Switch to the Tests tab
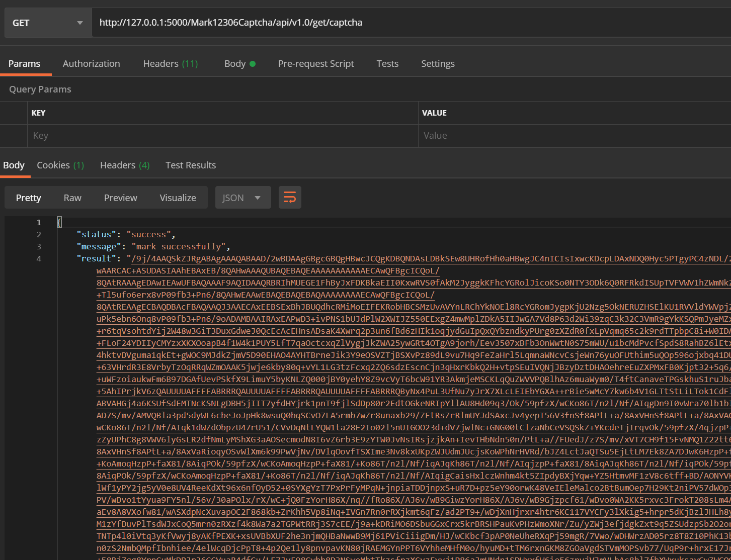The image size is (731, 560). [387, 64]
